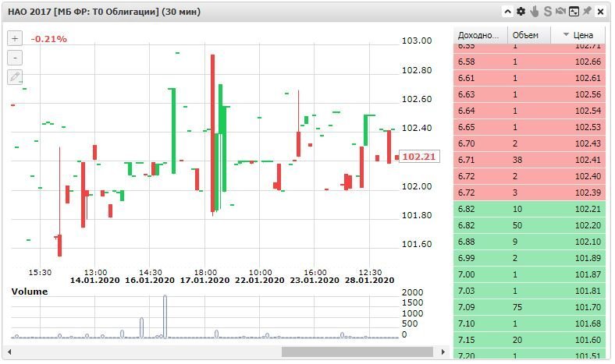Click the S icon in header

click(548, 12)
